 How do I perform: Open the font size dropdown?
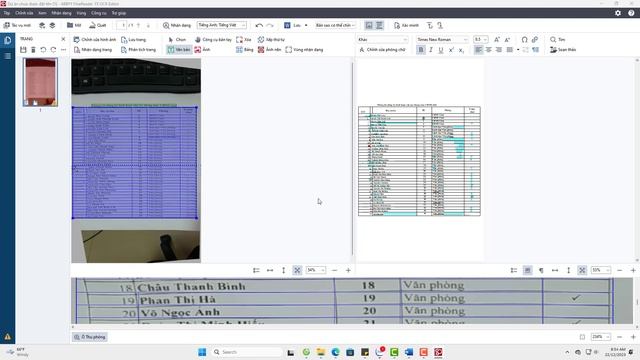[480, 40]
